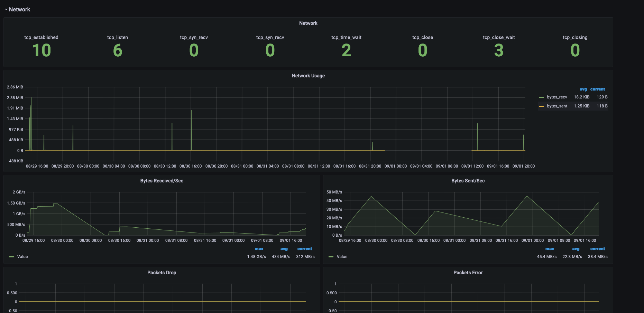
Task: Sort Bytes Received/Sec legend by max
Action: pos(259,249)
